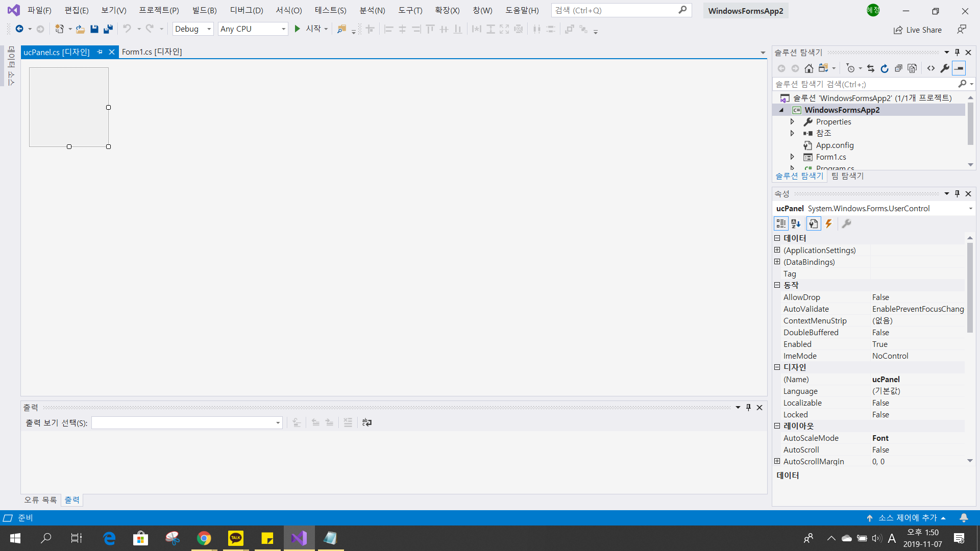Open Live Share
Image resolution: width=980 pixels, height=551 pixels.
click(918, 30)
